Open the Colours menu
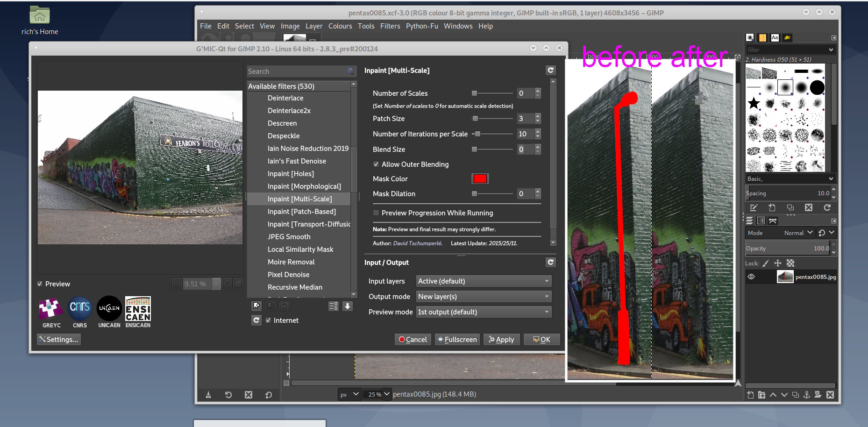This screenshot has height=427, width=868. point(340,26)
